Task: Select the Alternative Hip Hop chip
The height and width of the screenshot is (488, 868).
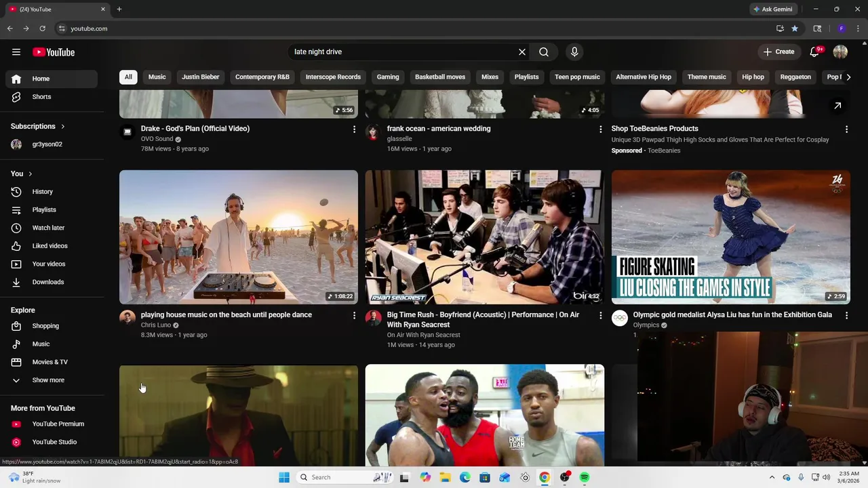Action: pyautogui.click(x=644, y=77)
